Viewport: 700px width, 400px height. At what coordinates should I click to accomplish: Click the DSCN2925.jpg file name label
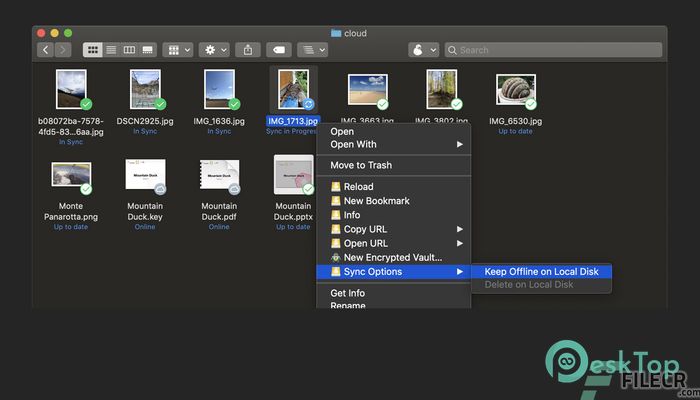tap(145, 121)
